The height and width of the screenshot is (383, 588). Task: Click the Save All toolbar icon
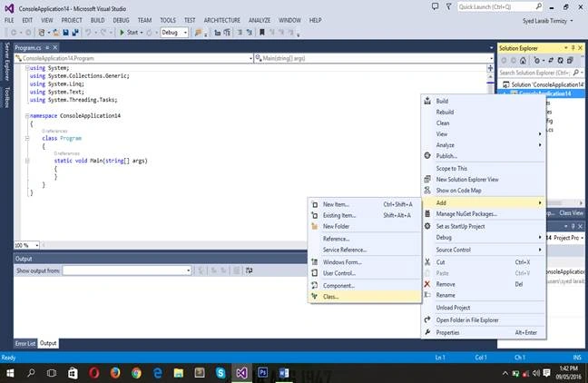pyautogui.click(x=75, y=33)
